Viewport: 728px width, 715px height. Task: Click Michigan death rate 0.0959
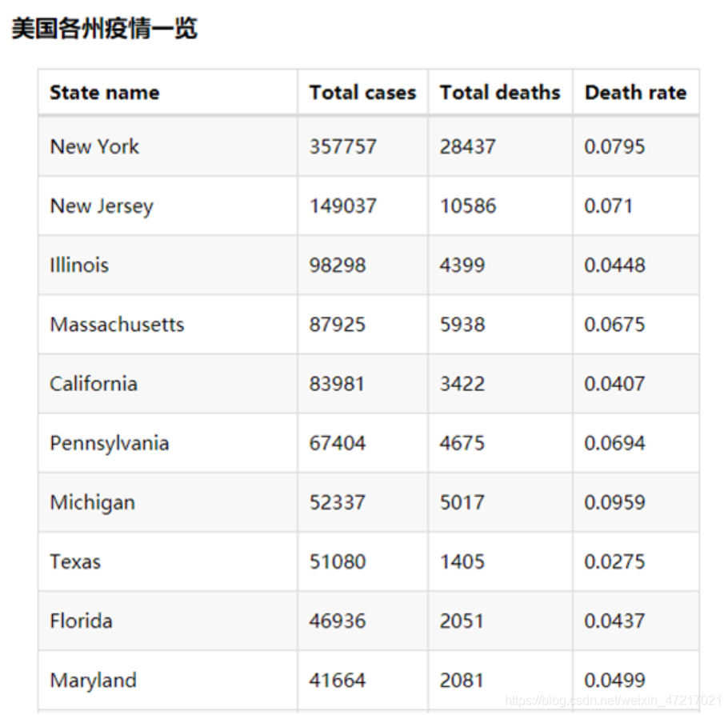[614, 502]
